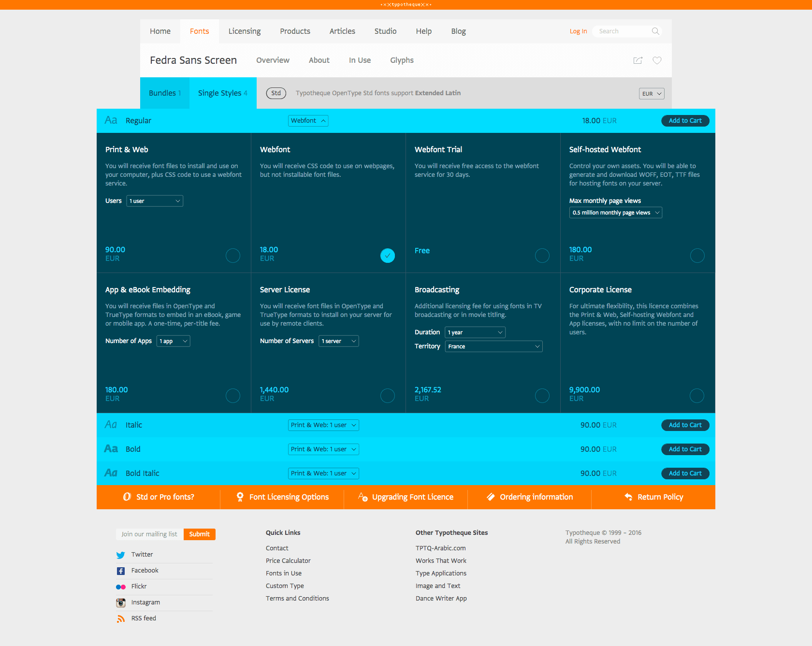Open the Dance Writer App link

click(x=441, y=599)
